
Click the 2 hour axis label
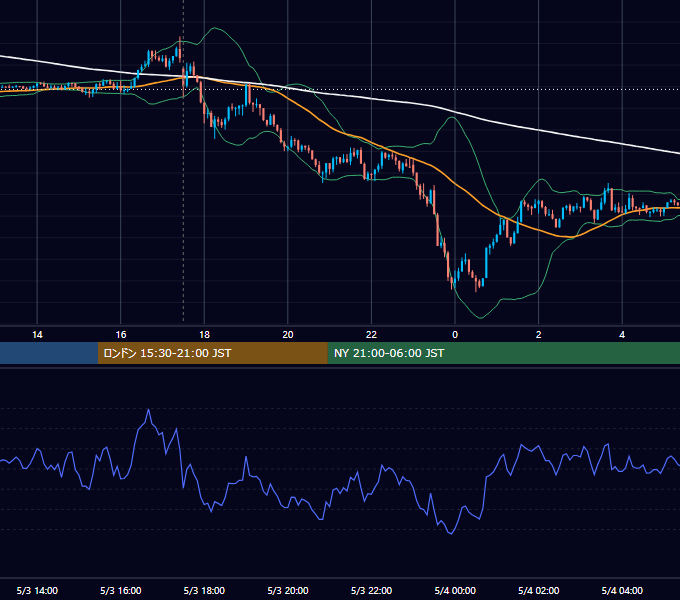pyautogui.click(x=539, y=335)
